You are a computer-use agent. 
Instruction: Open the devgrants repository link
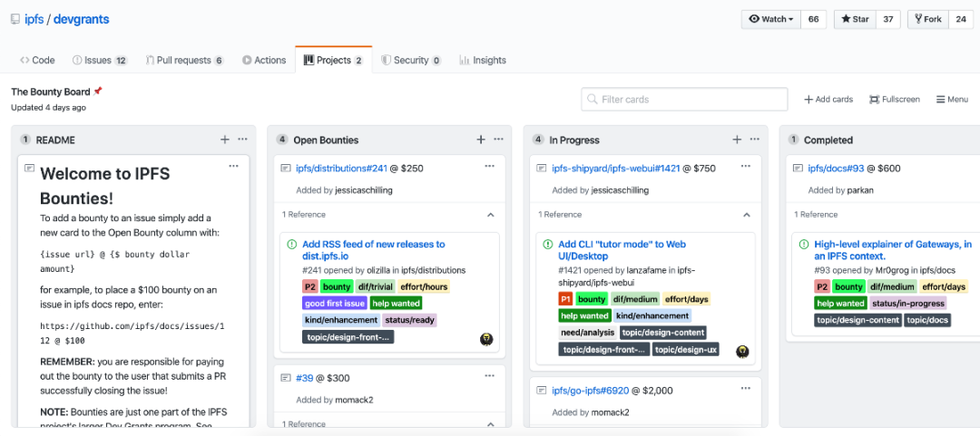coord(82,19)
